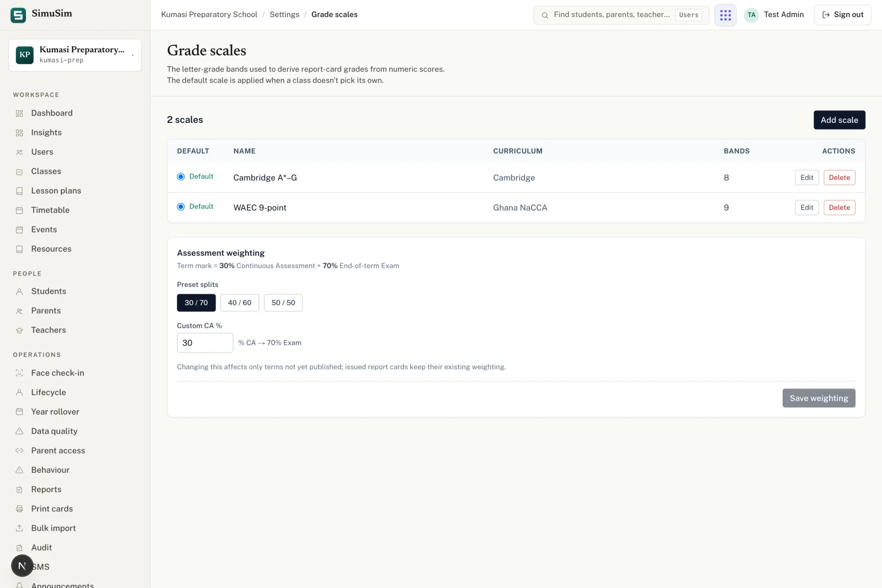Click the Data quality warning icon

point(19,431)
